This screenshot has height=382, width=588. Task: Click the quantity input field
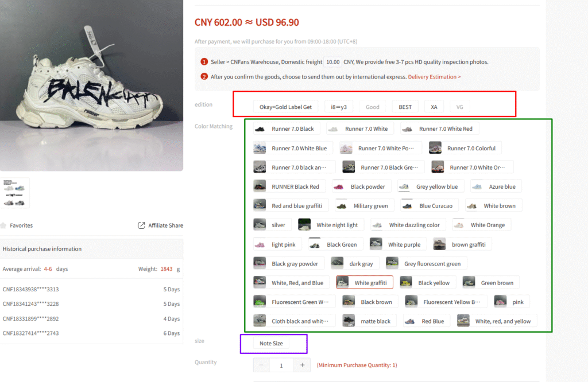click(281, 365)
